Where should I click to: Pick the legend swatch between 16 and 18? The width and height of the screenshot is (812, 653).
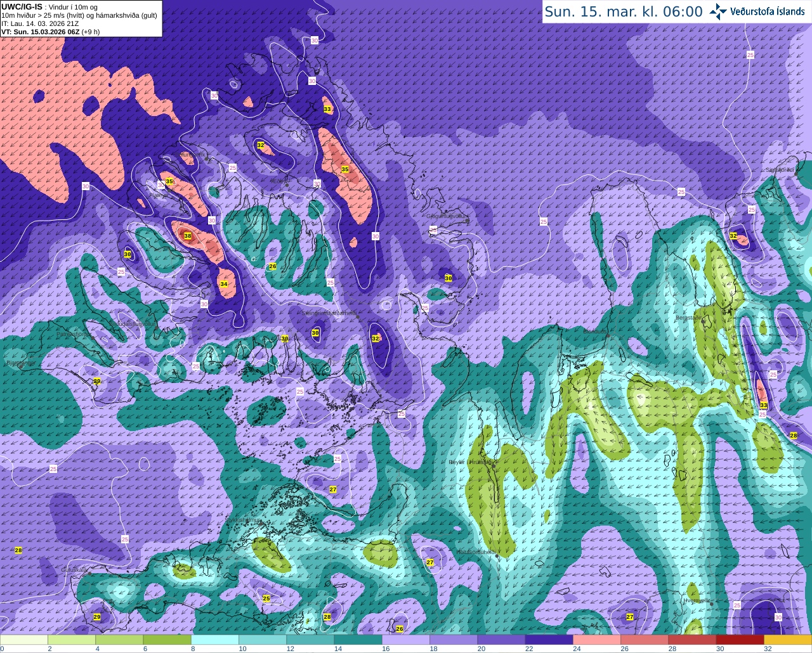point(405,640)
